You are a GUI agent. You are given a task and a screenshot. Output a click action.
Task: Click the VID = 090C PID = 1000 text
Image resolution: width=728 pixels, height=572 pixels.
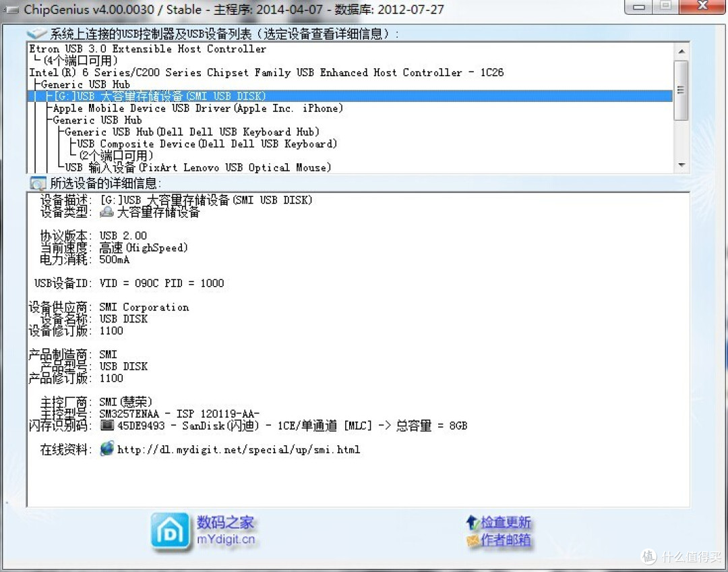point(162,283)
